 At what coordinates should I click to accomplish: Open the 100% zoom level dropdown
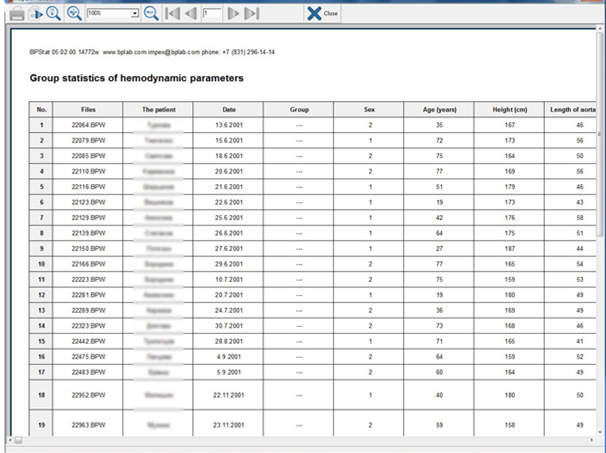134,14
